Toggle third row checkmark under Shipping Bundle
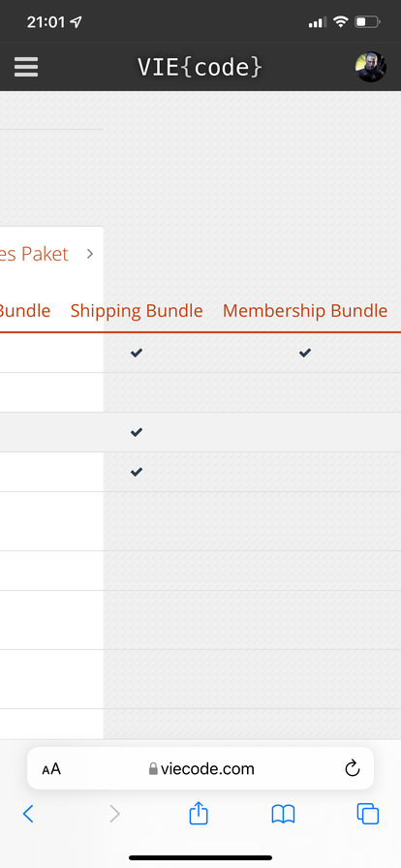 coord(137,432)
